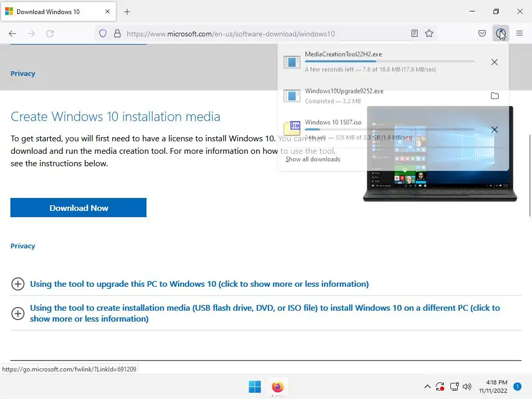Open the Pocket save icon
532x399 pixels.
click(482, 33)
